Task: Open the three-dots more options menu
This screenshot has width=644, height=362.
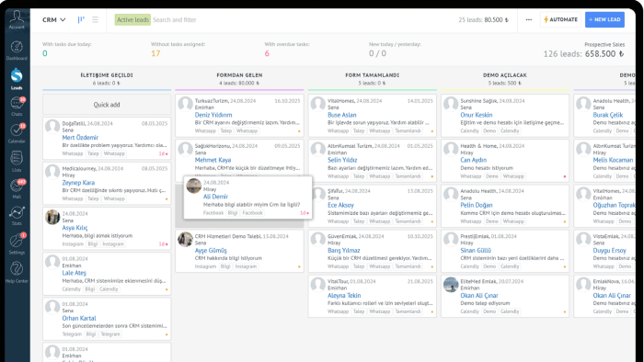Action: pos(529,19)
